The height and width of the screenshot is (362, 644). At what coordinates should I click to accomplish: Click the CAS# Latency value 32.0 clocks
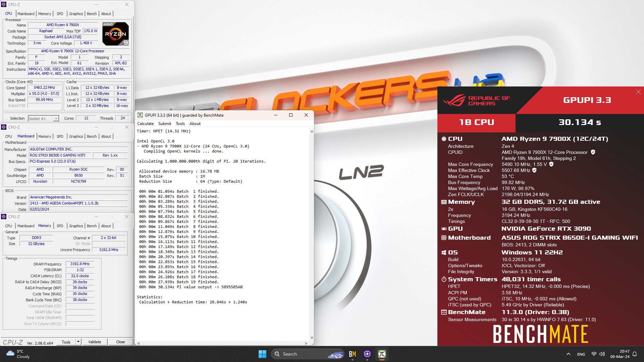[80, 276]
